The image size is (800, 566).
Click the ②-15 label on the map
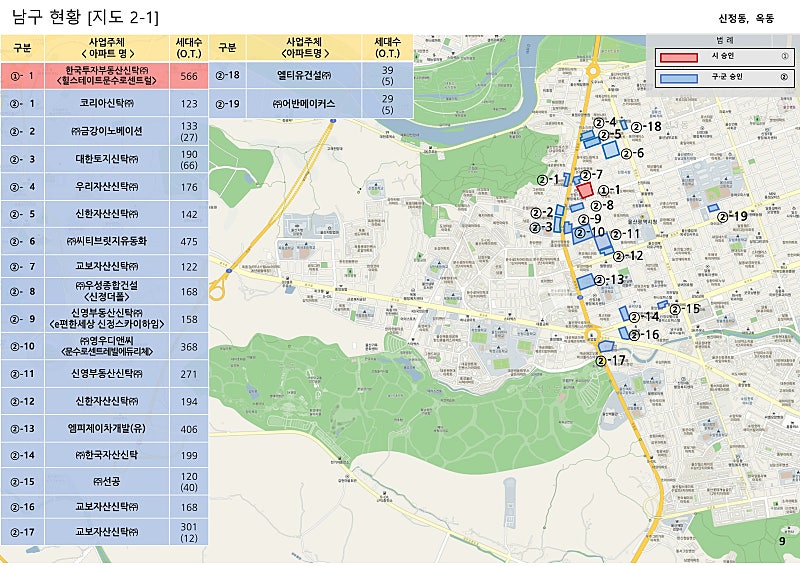[685, 309]
